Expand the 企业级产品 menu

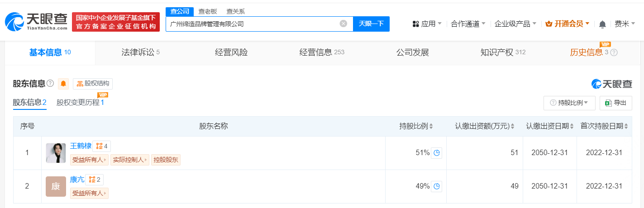coord(515,24)
